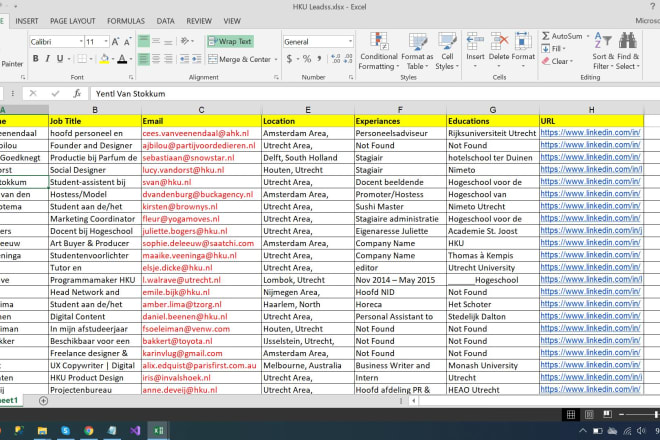Decrease font size
Image resolution: width=660 pixels, height=440 pixels.
pyautogui.click(x=128, y=41)
